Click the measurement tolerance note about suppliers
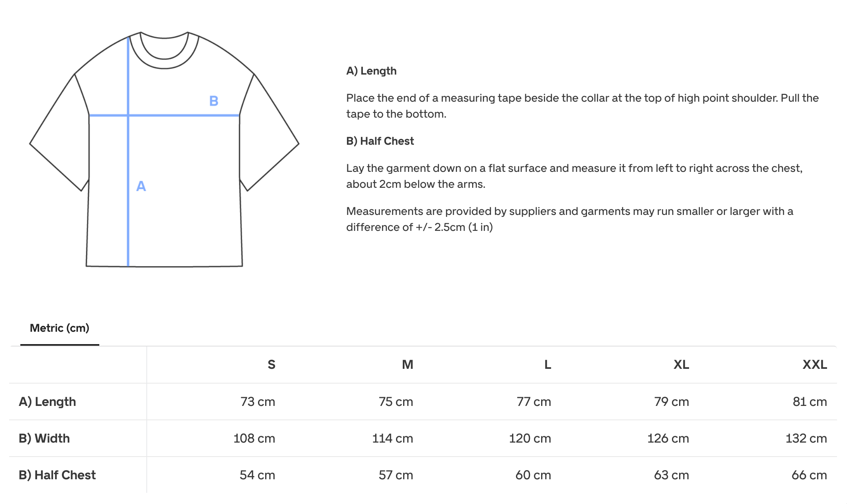This screenshot has width=847, height=504. click(x=569, y=219)
